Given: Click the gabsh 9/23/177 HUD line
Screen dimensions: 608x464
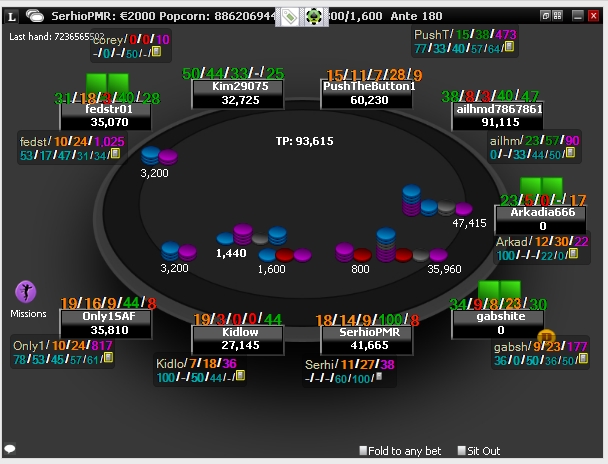Looking at the screenshot, I should (541, 346).
